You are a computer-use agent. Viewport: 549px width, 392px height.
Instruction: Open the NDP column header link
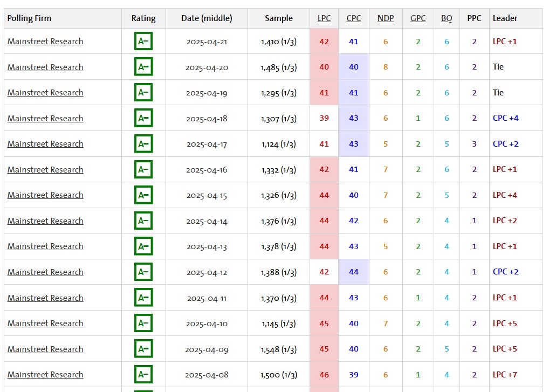pyautogui.click(x=386, y=18)
